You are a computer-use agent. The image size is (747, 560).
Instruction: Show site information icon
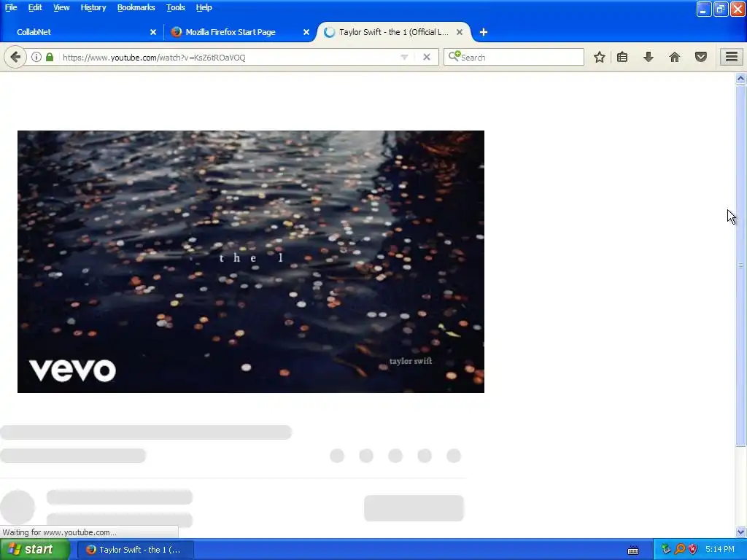[36, 57]
